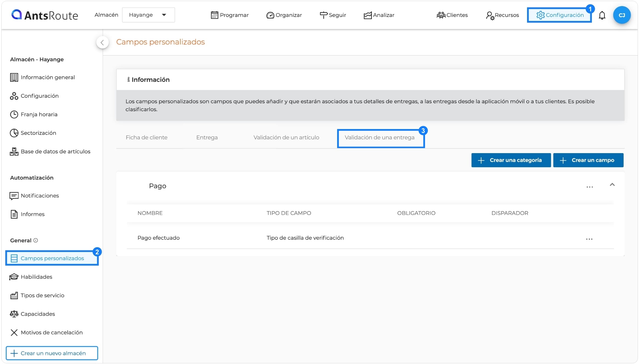The width and height of the screenshot is (639, 364).
Task: Open the CJ user avatar menu
Action: pyautogui.click(x=621, y=15)
